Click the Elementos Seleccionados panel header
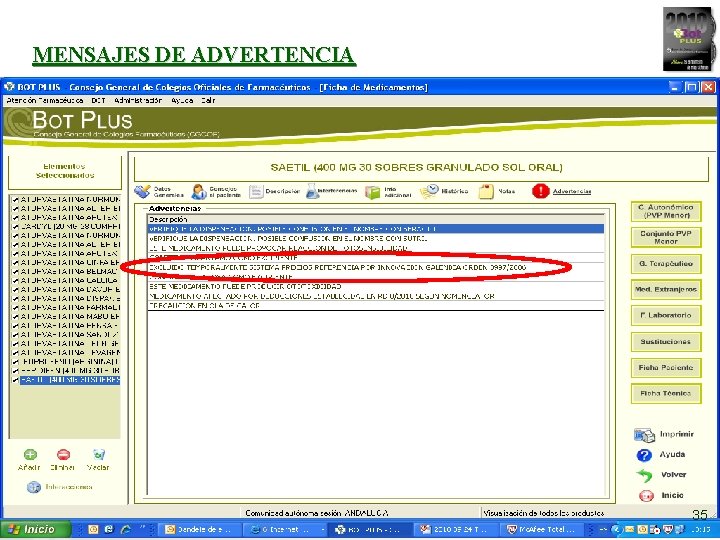The height and width of the screenshot is (540, 720). point(65,171)
